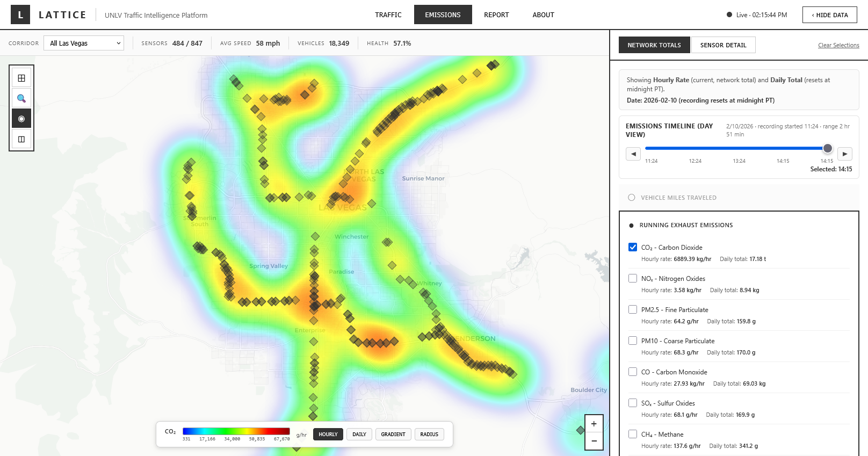Click the emissions timeline slider handle

pyautogui.click(x=828, y=148)
